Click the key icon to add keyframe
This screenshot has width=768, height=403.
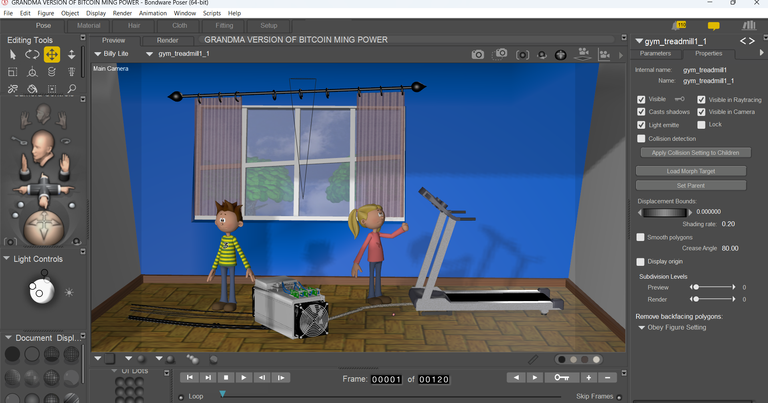point(565,378)
